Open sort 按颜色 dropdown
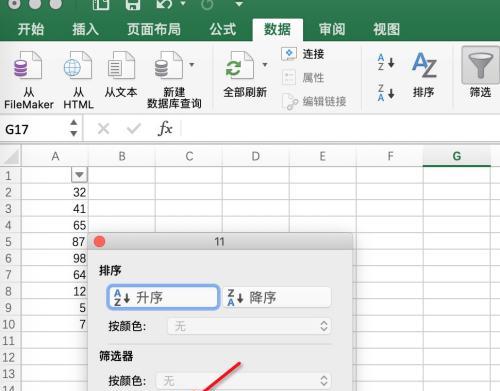The image size is (500, 391). click(x=249, y=326)
